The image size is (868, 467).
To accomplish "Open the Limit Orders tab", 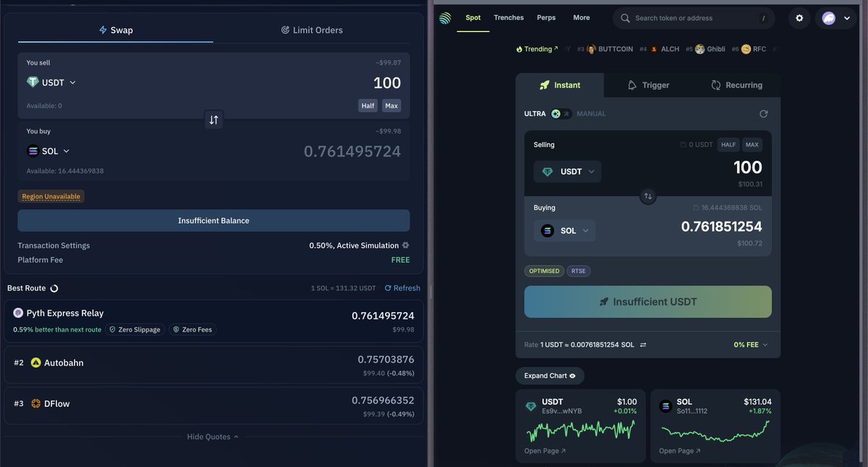I will [x=312, y=30].
